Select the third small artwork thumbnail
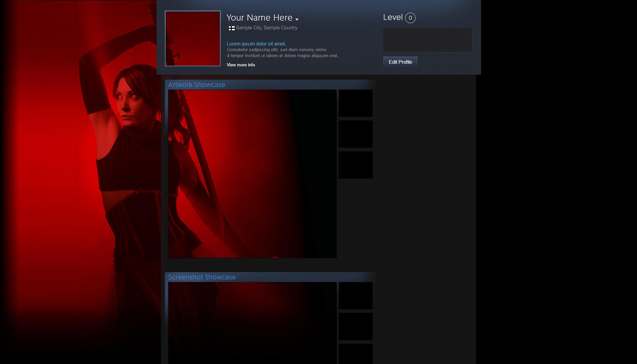 355,165
